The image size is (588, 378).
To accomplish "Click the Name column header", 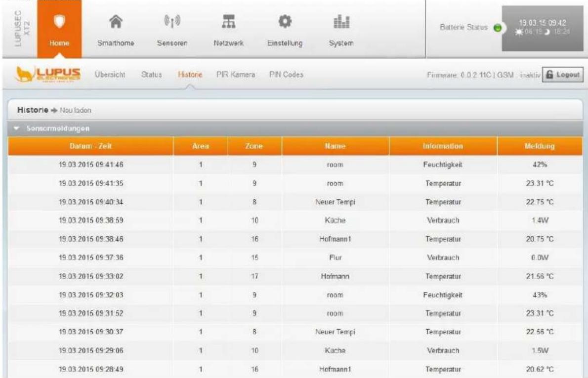I will [x=335, y=146].
